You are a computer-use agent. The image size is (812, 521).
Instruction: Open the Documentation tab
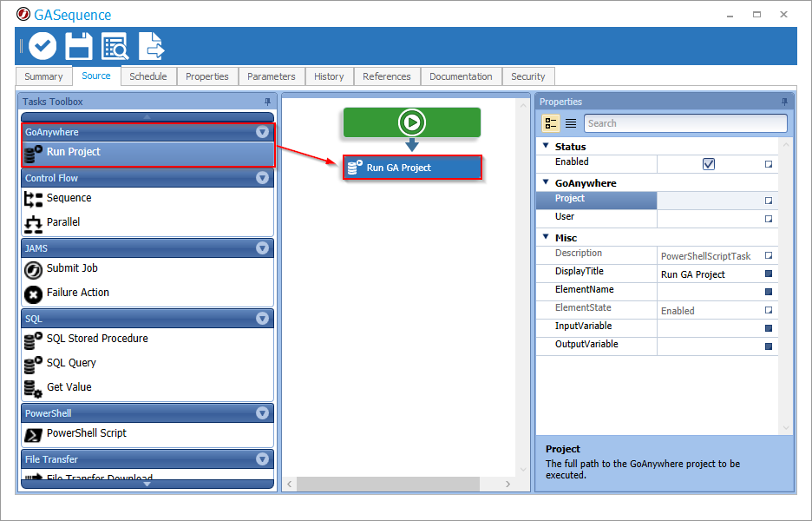[x=461, y=76]
